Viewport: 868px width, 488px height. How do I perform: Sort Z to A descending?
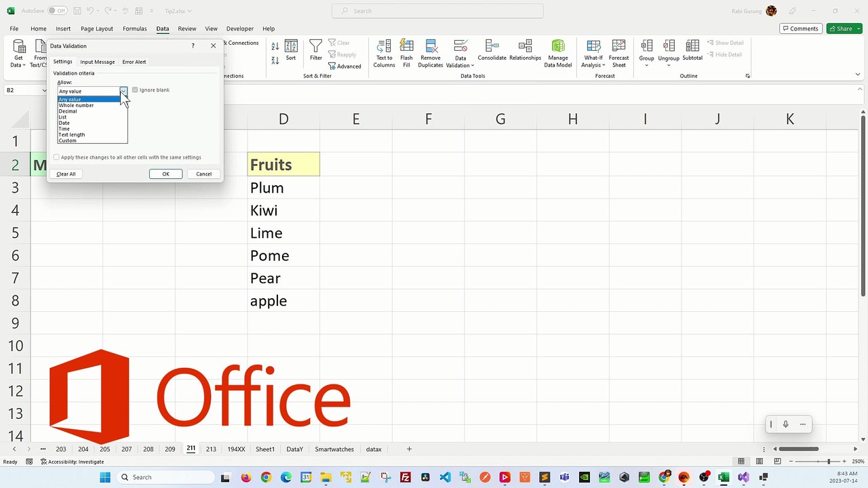(x=275, y=60)
